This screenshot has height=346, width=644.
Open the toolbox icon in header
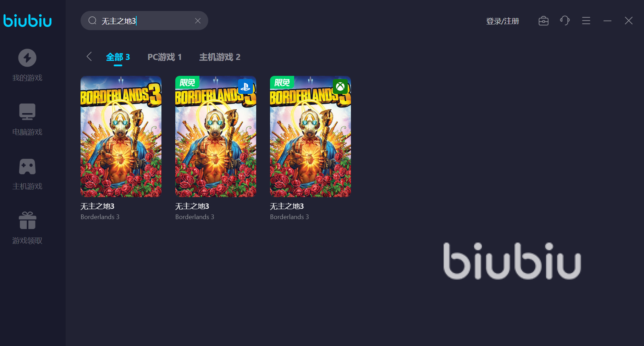544,21
